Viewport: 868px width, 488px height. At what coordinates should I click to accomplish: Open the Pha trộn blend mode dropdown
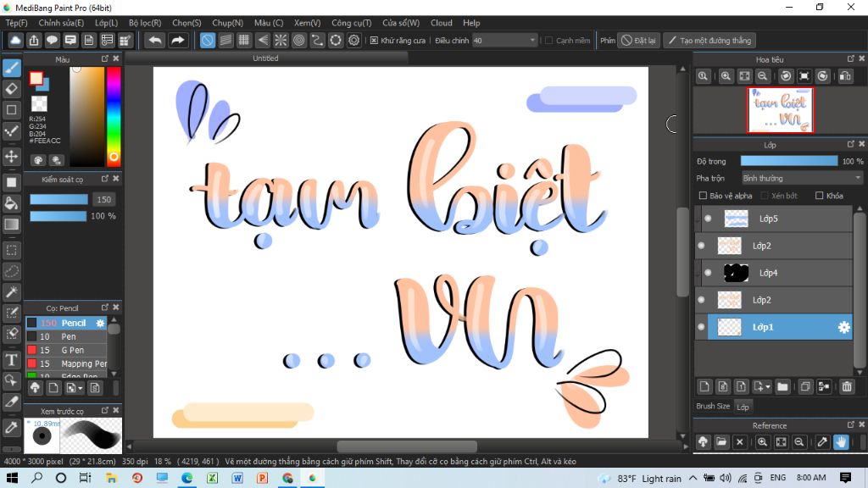click(802, 178)
